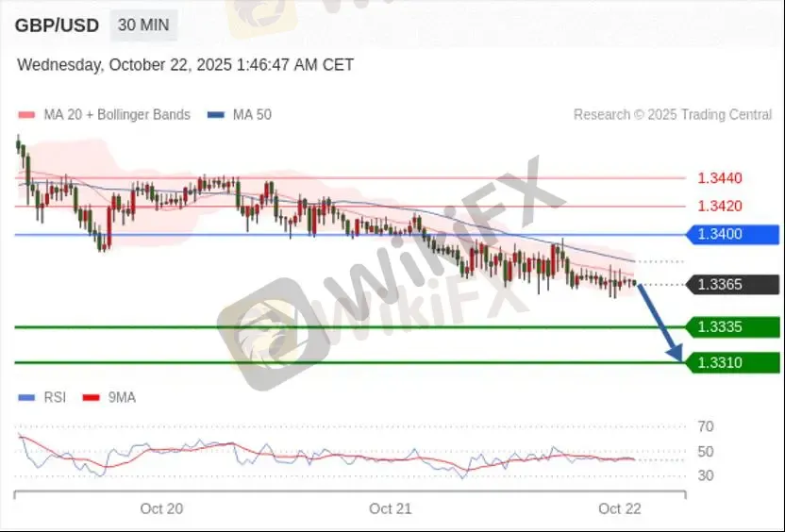This screenshot has height=532, width=785.
Task: Click the black 1.3365 current price tag
Action: click(732, 285)
